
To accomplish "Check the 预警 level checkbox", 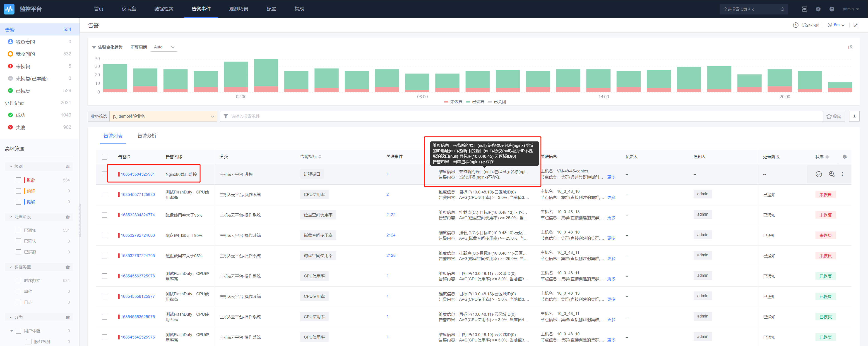I will pos(19,191).
